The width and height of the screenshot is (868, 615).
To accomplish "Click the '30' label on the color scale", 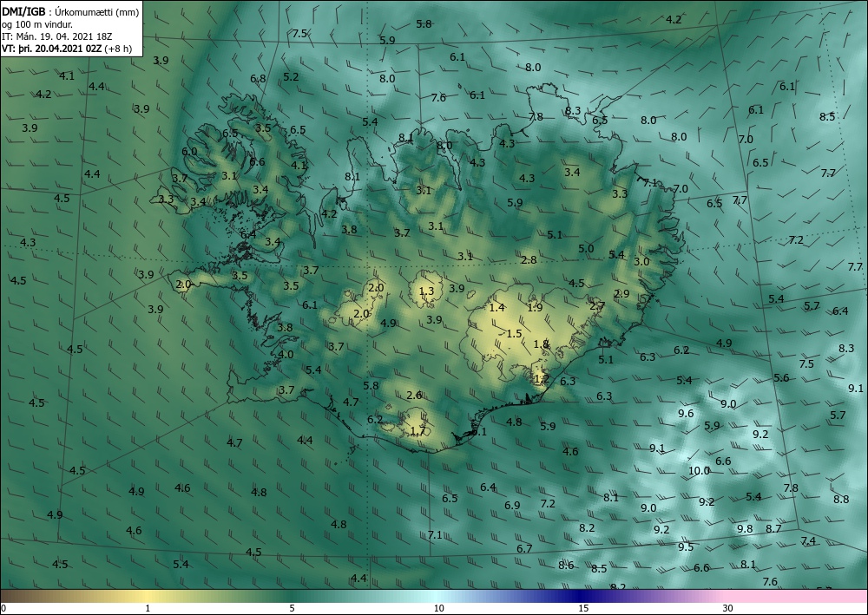I will point(727,608).
